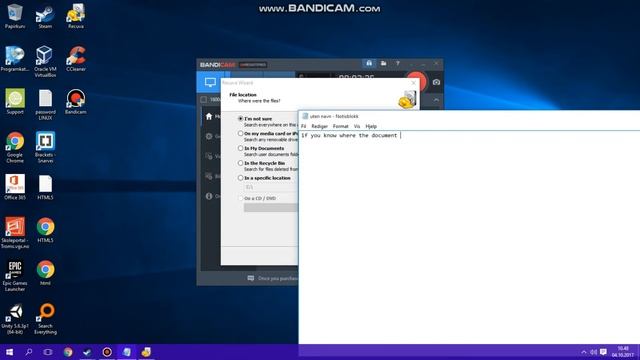Select the "I'm not sure" radio option
This screenshot has height=360, width=640.
(240, 118)
